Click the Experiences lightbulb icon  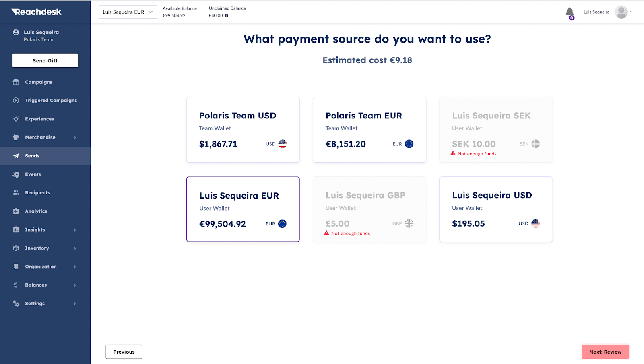[16, 119]
